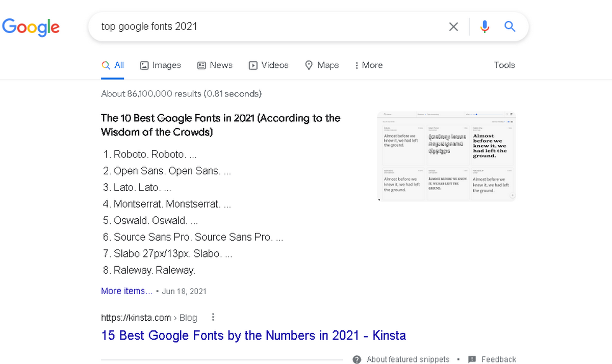
Task: Click the Oswald list item
Action: pos(150,221)
